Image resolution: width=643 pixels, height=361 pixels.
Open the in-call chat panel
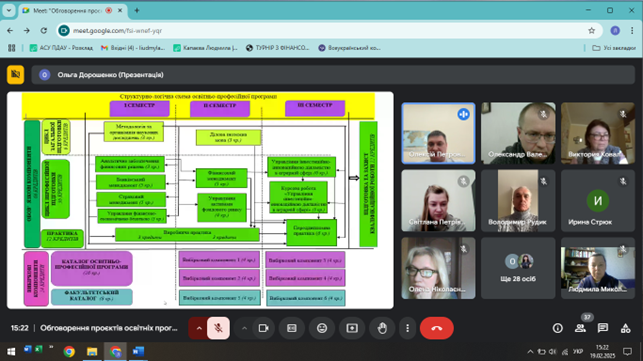point(603,328)
